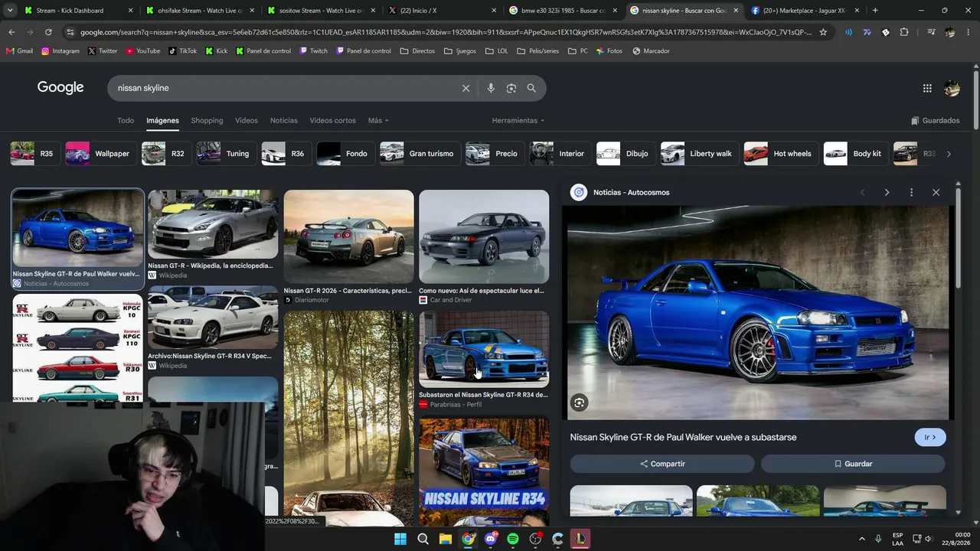Open the Herramientas dropdown
The width and height of the screenshot is (980, 551).
point(518,120)
